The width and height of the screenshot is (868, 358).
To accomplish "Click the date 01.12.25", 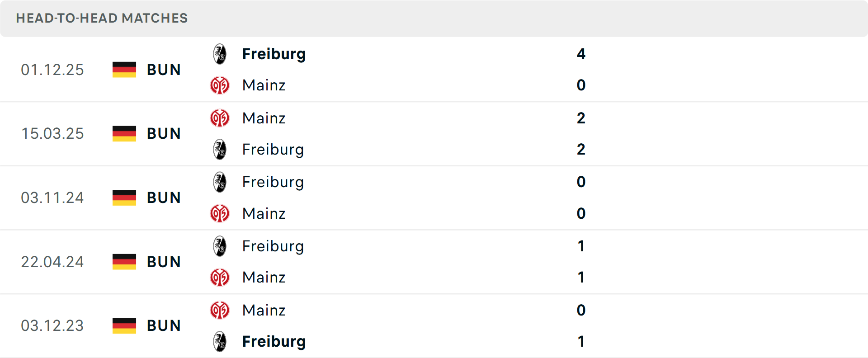I will [x=52, y=70].
